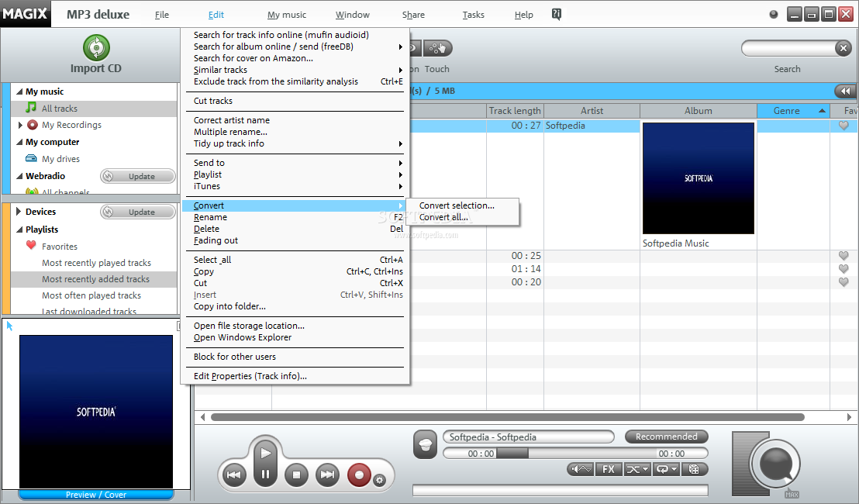Click the Favorites heart icon in Playlists
Viewport: 859px width, 504px height.
coord(31,246)
